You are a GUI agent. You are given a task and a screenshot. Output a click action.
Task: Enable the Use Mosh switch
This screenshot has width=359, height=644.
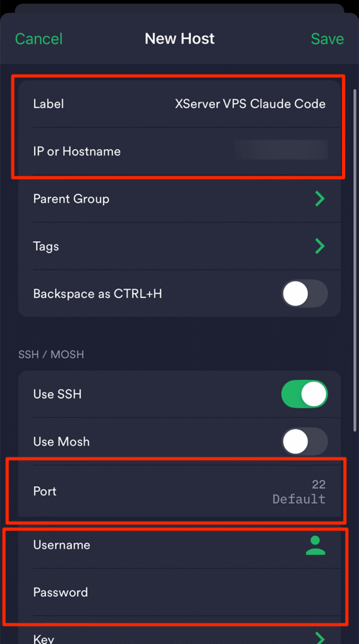[305, 441]
